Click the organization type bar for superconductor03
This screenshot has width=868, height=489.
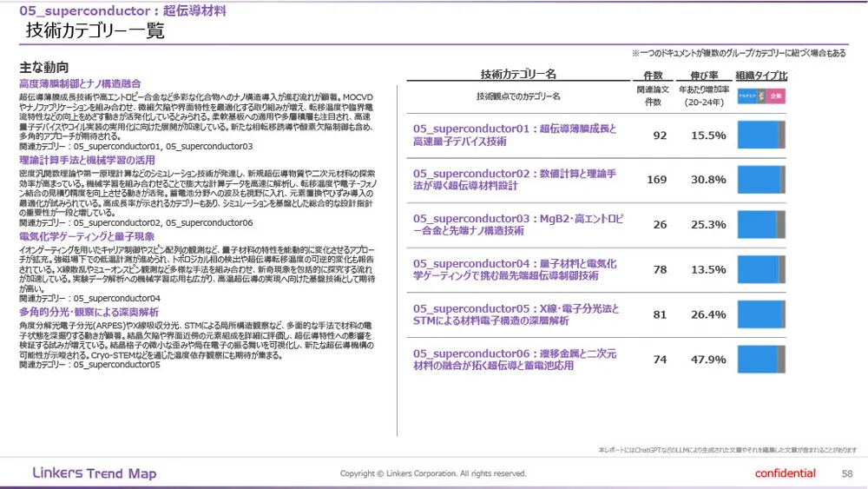[x=761, y=224]
